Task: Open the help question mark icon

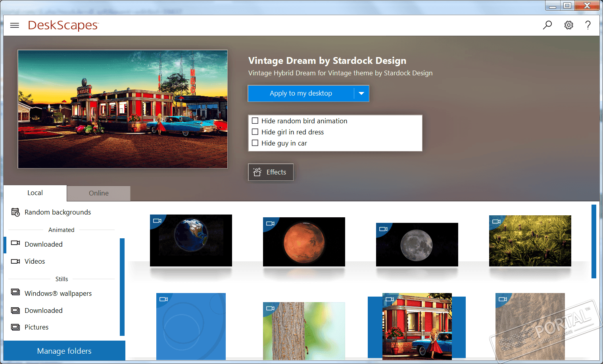Action: [x=588, y=25]
